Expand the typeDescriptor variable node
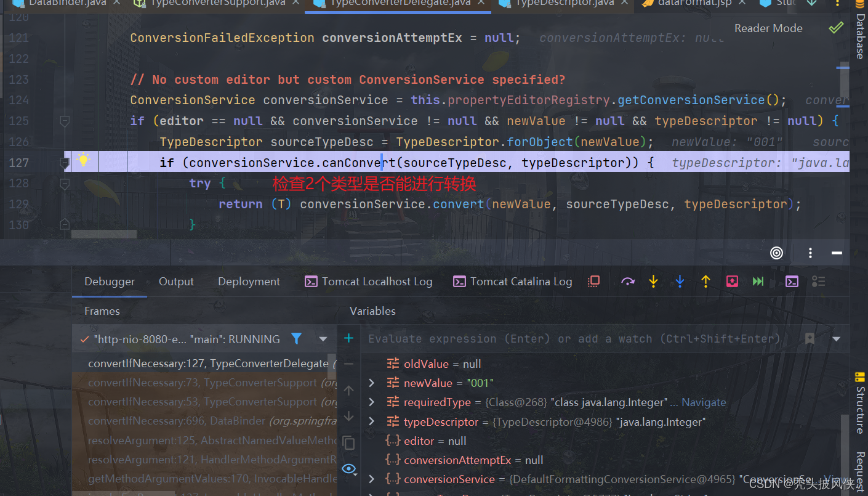 coord(371,422)
